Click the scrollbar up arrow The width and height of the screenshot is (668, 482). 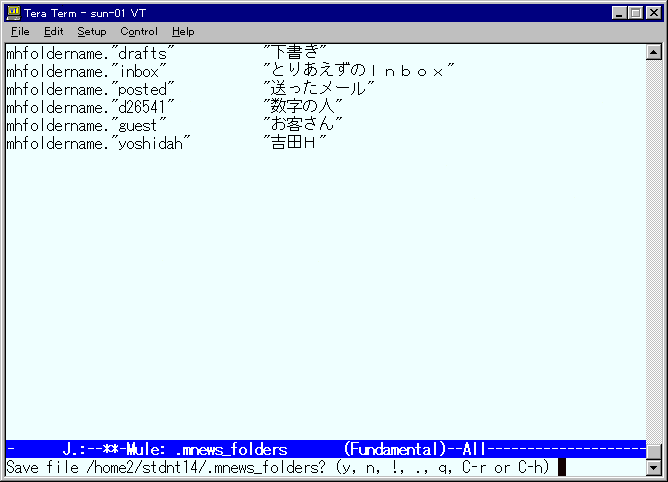click(x=654, y=52)
